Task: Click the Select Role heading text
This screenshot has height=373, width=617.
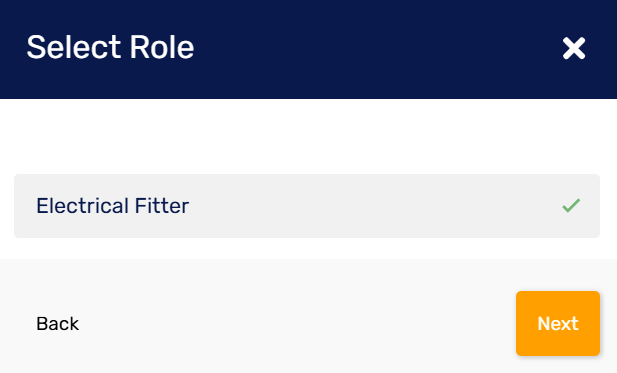Action: (110, 48)
